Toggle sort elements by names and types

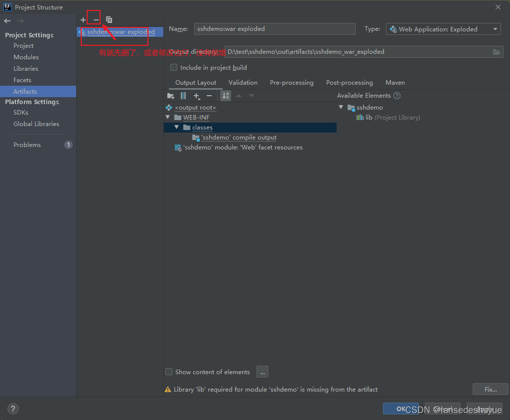tap(226, 96)
